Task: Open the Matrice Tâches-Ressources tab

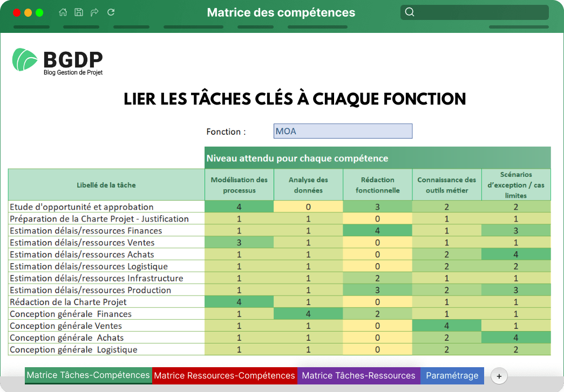Action: point(358,376)
